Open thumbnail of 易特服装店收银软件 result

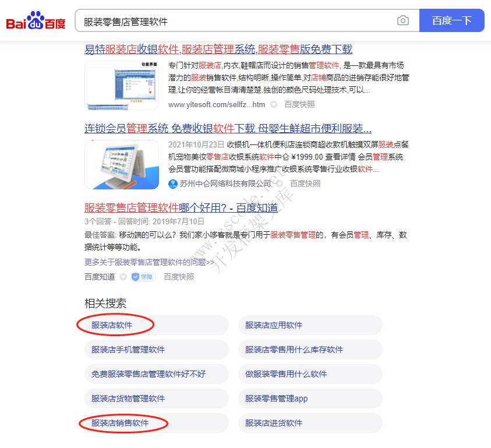[x=122, y=85]
